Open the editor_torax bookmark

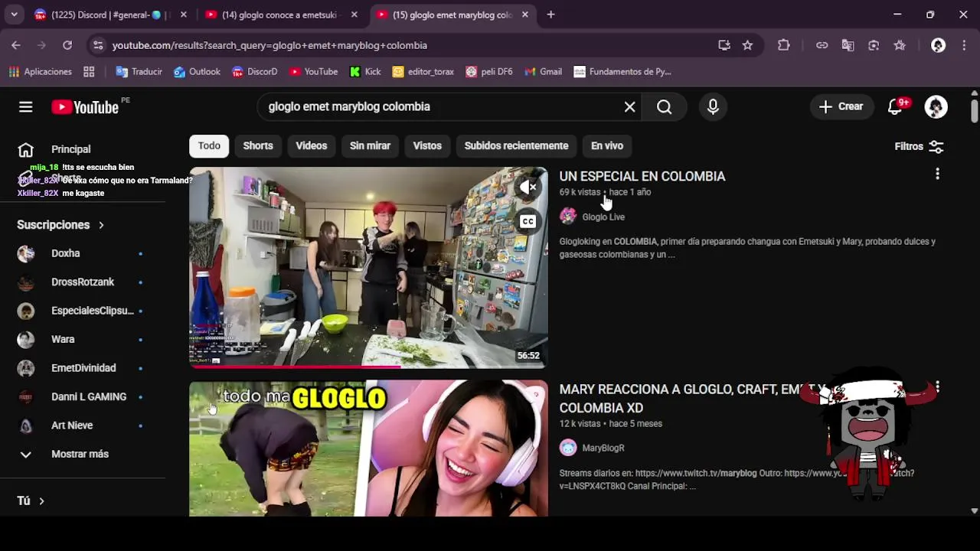pos(423,72)
